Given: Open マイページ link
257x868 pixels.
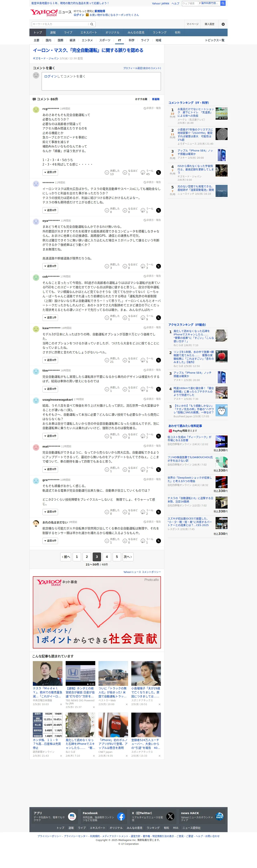Looking at the screenshot, I should (x=193, y=24).
